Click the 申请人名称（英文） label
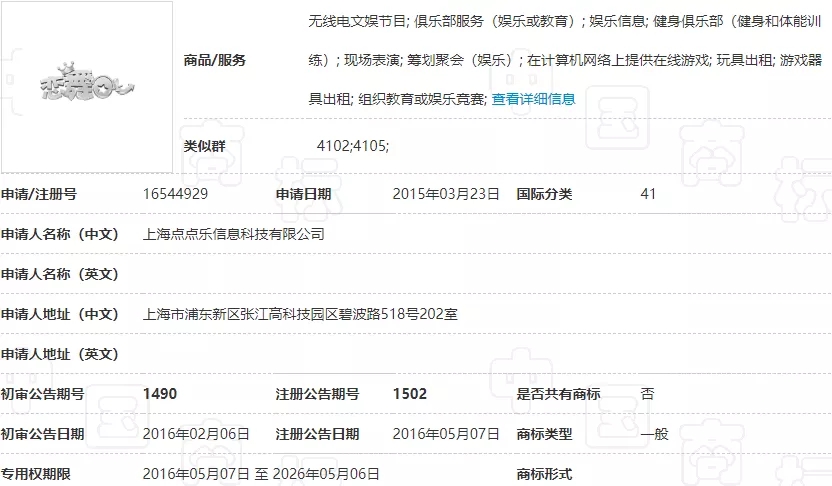 (60, 274)
